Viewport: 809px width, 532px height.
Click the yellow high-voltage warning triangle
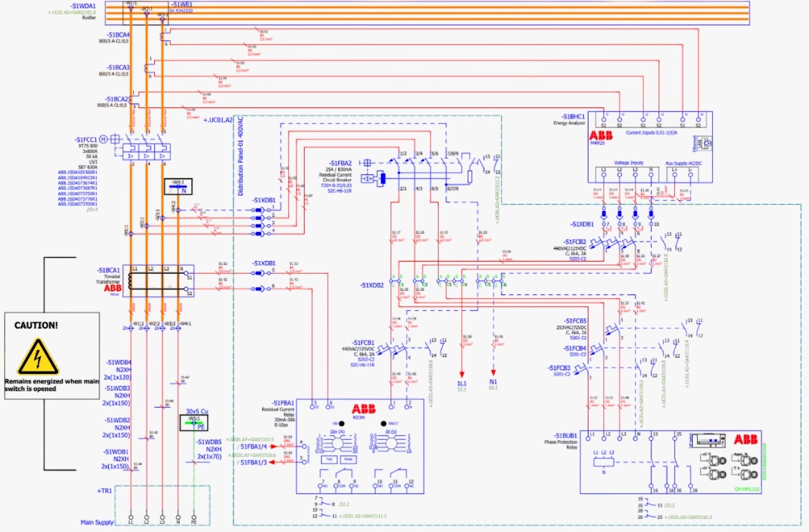tap(38, 358)
